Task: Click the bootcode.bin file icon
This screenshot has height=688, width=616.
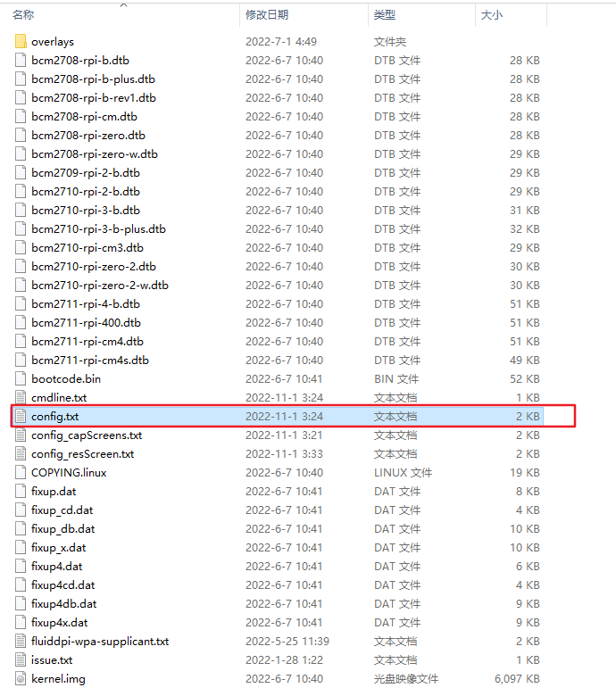Action: pyautogui.click(x=21, y=378)
